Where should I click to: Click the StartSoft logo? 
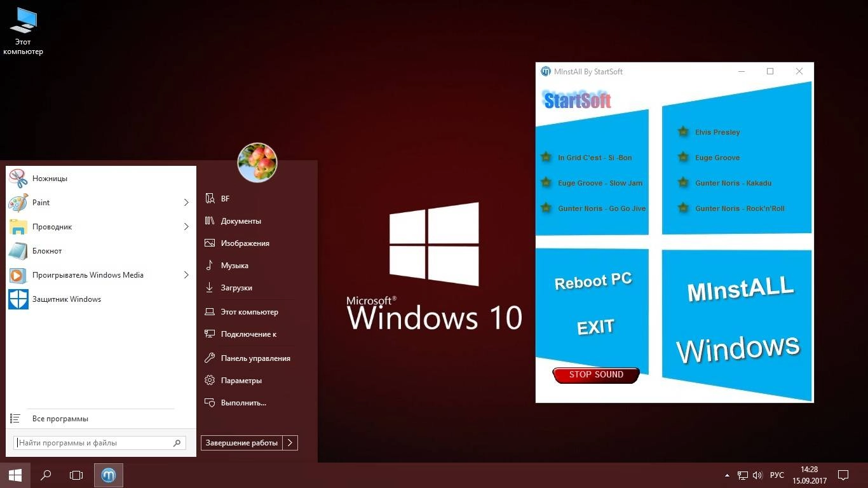click(x=577, y=100)
